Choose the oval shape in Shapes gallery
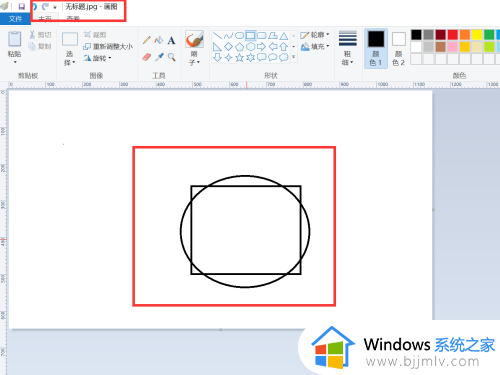The width and height of the screenshot is (500, 375). (239, 35)
